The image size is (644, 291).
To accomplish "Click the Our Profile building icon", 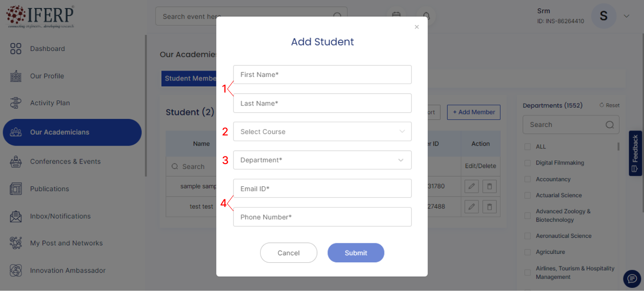I will click(x=16, y=76).
